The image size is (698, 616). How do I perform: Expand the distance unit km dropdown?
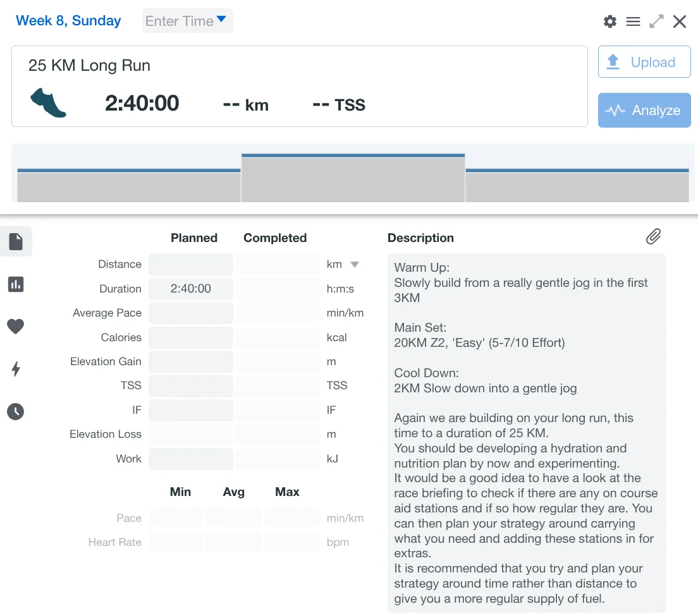coord(355,265)
